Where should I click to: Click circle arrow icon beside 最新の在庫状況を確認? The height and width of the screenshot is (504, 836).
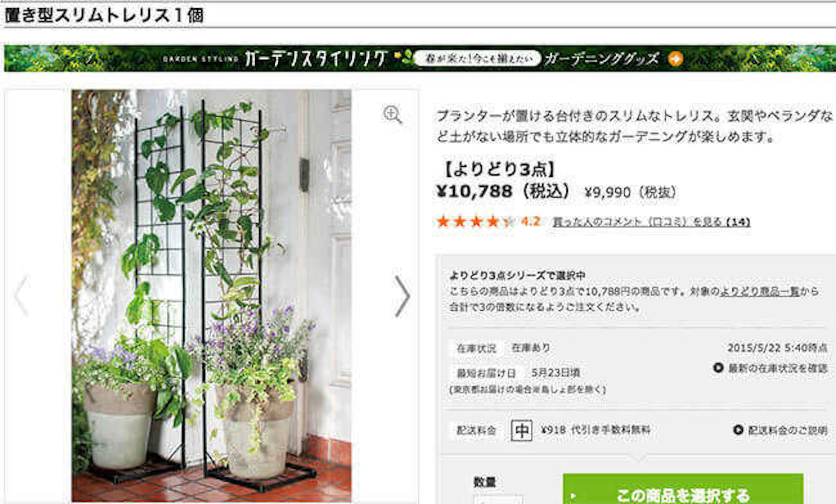click(718, 368)
